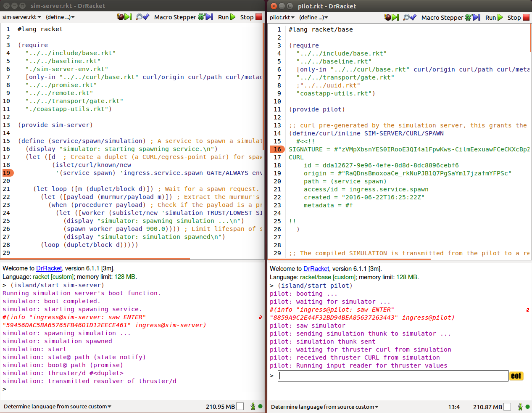Click Run in pilot.rkt window
The image size is (532, 413).
click(x=494, y=17)
